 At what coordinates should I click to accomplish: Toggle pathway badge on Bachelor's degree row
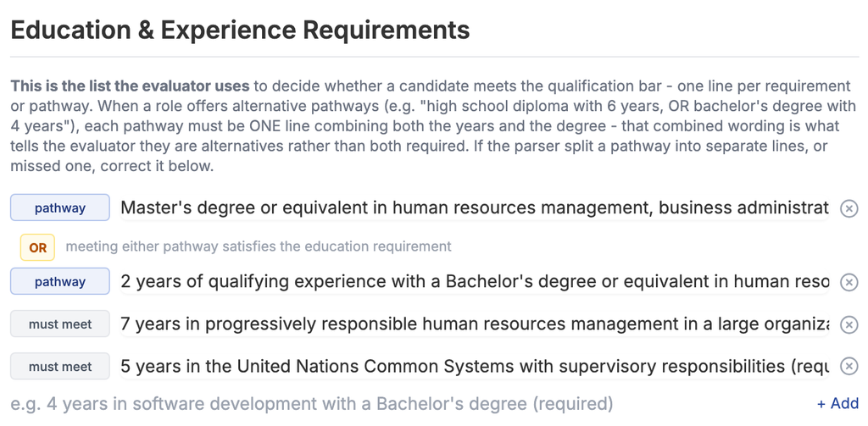point(60,282)
